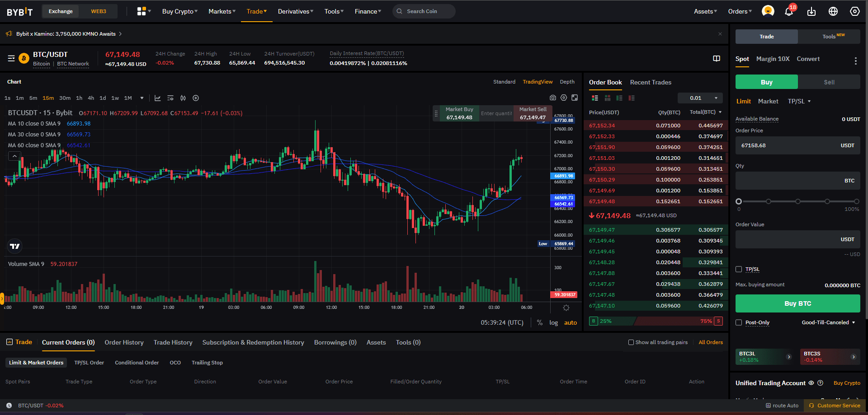Enable the Post-Only checkbox
Screen dimensions: 868x415
coord(739,322)
